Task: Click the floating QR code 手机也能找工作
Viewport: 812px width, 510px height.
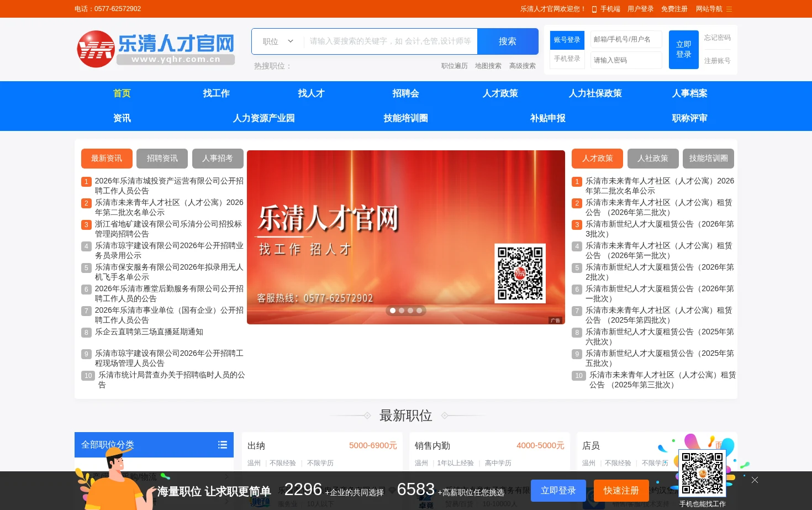Action: pyautogui.click(x=702, y=474)
